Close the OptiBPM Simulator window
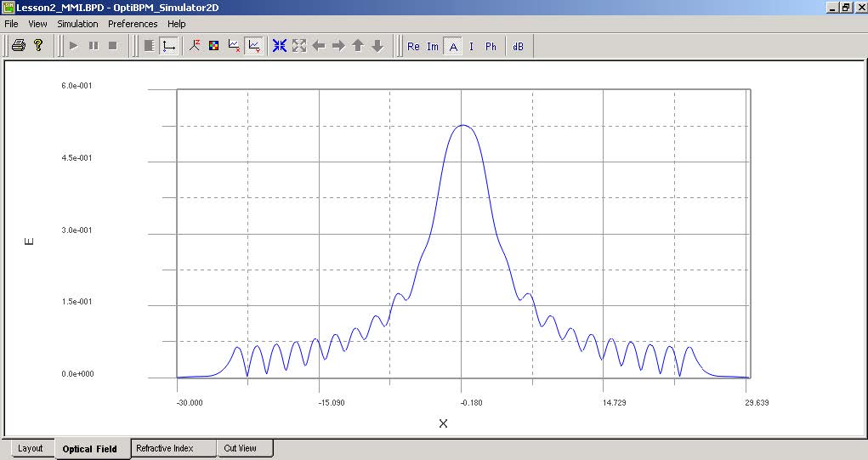Screen dimensions: 868x460 [859, 7]
